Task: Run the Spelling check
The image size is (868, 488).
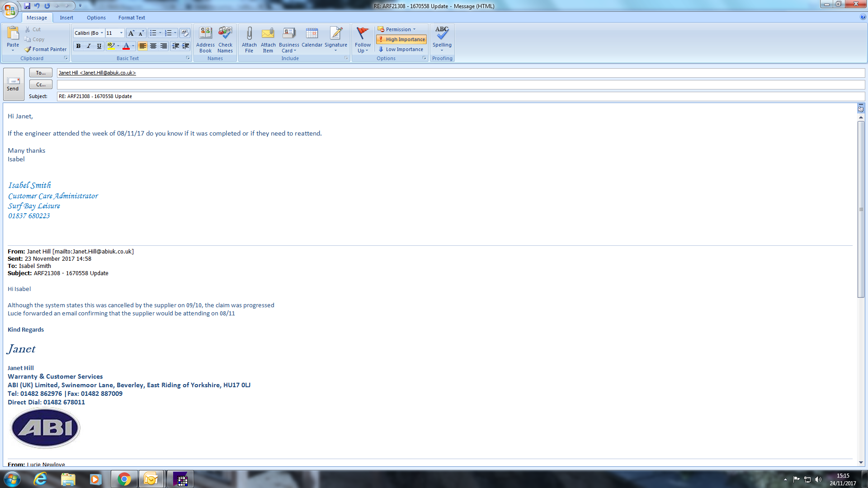Action: pos(442,34)
